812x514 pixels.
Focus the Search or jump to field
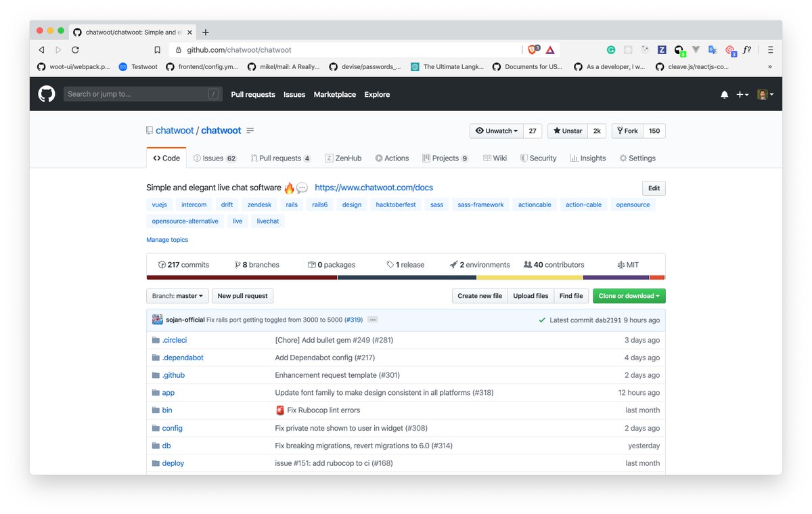coord(143,94)
